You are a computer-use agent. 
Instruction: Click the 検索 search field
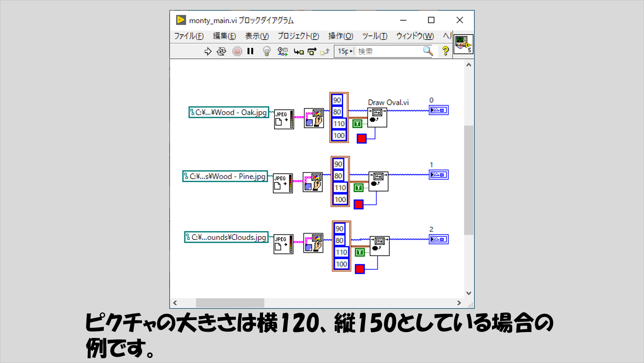(388, 51)
